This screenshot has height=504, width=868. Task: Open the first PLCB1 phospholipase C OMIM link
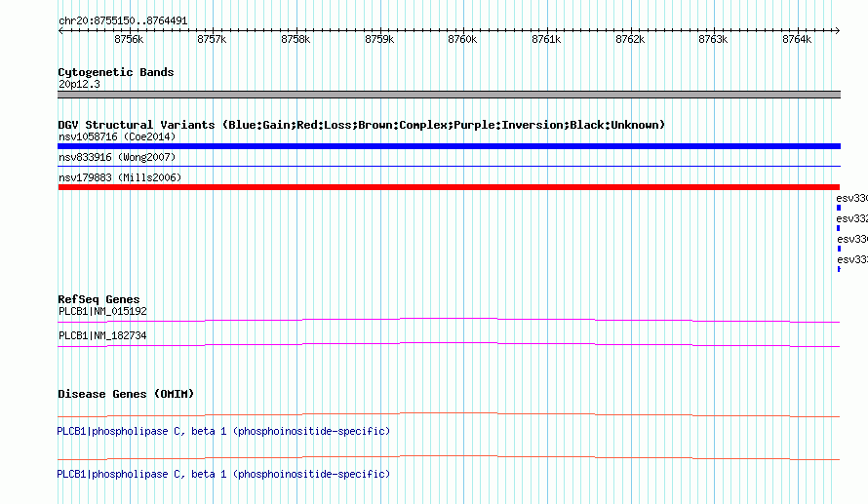pos(223,432)
